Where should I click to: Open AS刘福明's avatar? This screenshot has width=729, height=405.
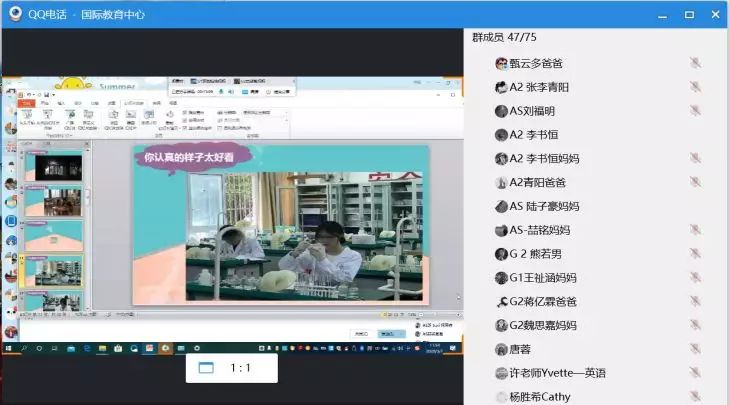pos(501,111)
